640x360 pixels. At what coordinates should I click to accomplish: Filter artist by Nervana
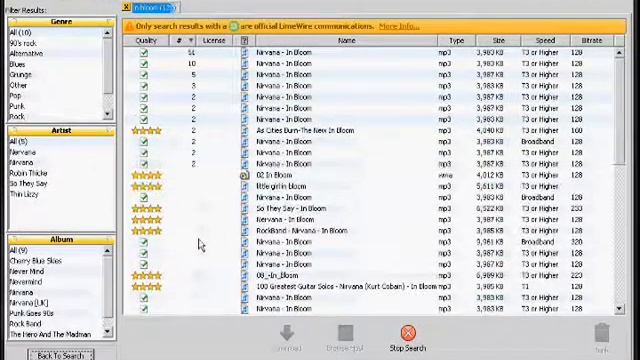[22, 152]
